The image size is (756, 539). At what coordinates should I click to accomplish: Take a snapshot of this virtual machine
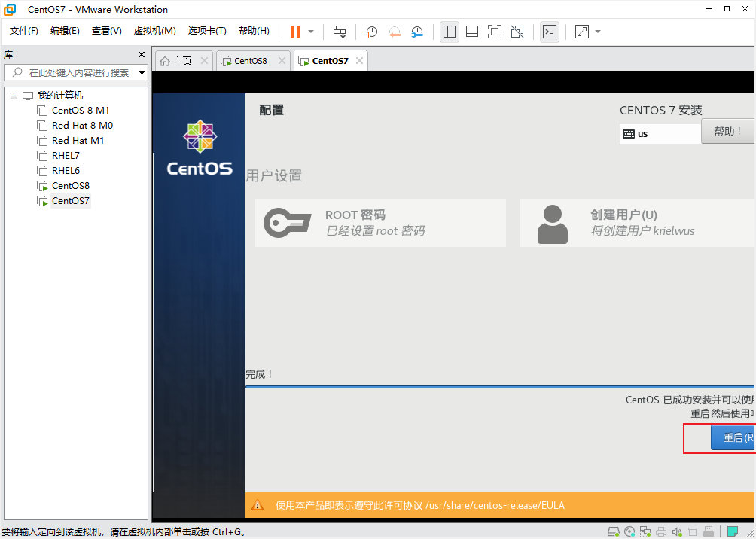coord(371,32)
